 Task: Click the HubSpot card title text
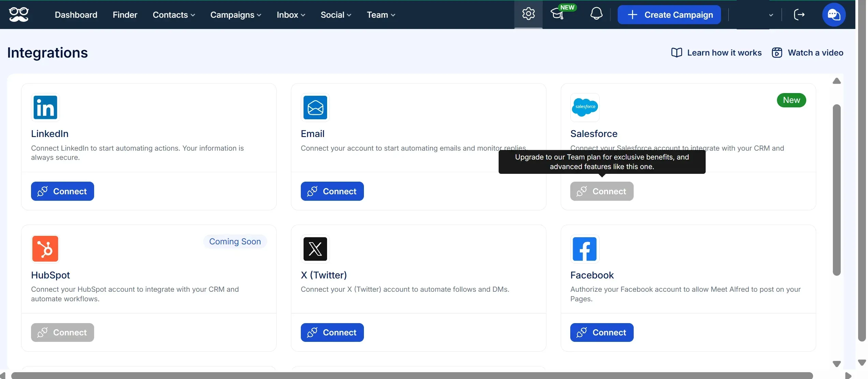click(x=50, y=275)
